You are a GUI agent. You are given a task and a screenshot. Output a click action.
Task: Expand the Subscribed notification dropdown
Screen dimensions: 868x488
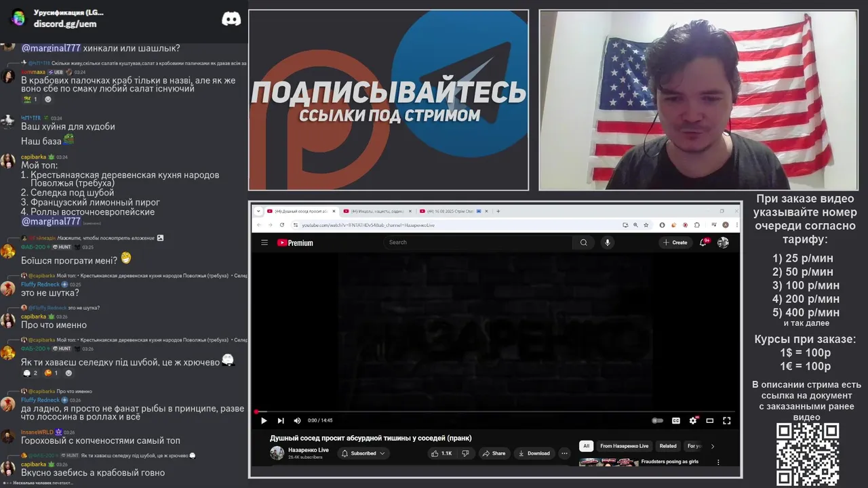point(364,453)
